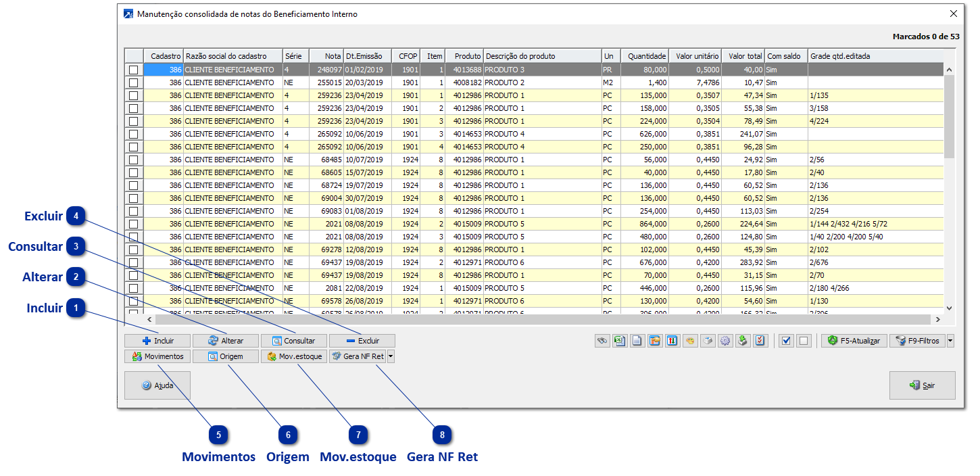Click the checklist icon in toolbar
This screenshot has width=980, height=476.
click(760, 341)
